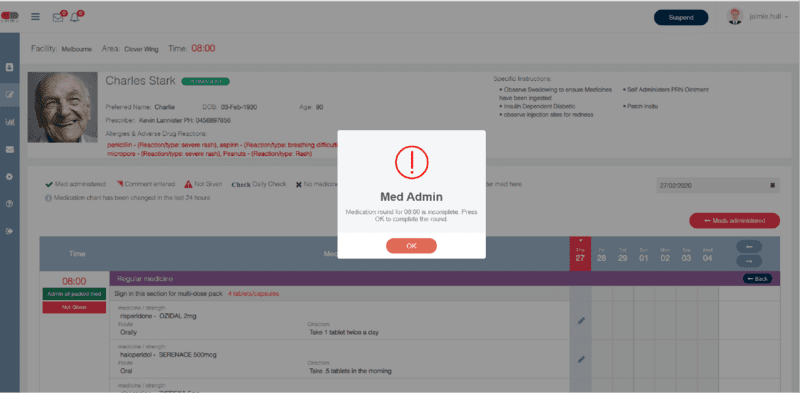Click the No medicine X legend icon
This screenshot has height=393, width=800.
(x=298, y=184)
